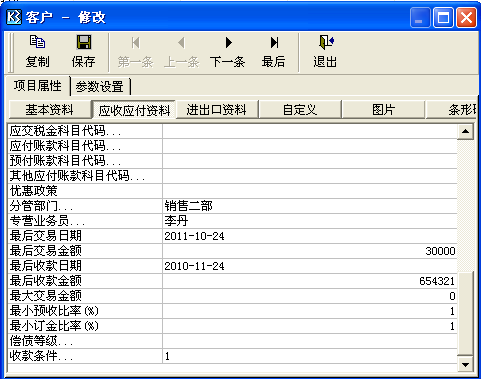Click the 应交税金科目代码 value field
This screenshot has height=379, width=481.
(x=310, y=131)
